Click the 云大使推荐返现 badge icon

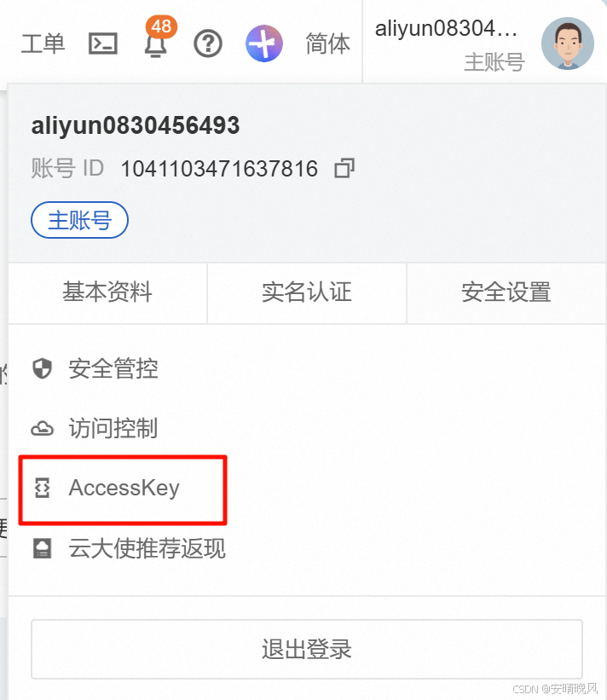tap(43, 548)
